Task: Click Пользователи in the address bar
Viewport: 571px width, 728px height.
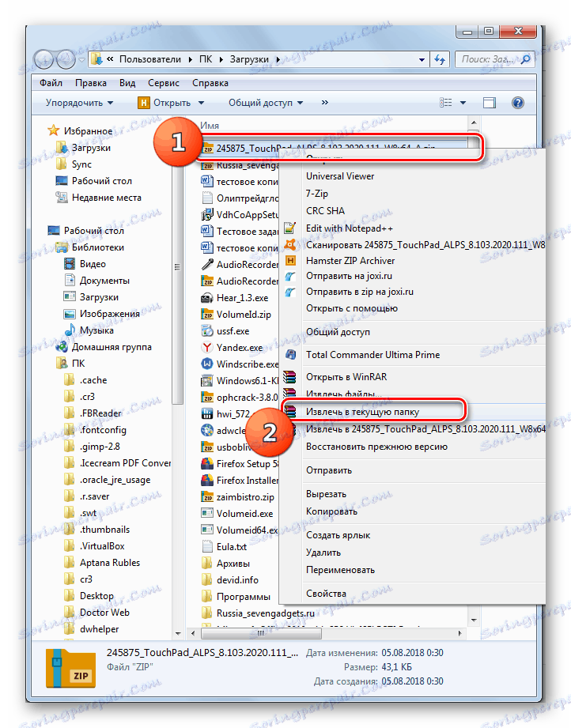Action: point(150,59)
